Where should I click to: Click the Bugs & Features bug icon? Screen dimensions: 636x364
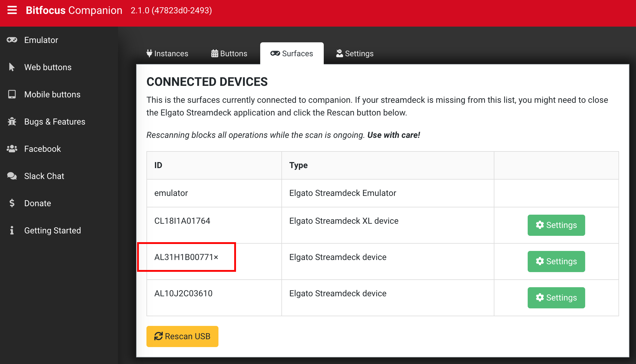12,122
